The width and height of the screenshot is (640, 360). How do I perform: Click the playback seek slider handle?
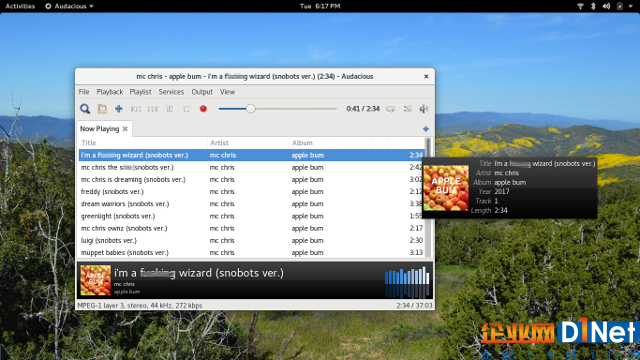pyautogui.click(x=251, y=109)
